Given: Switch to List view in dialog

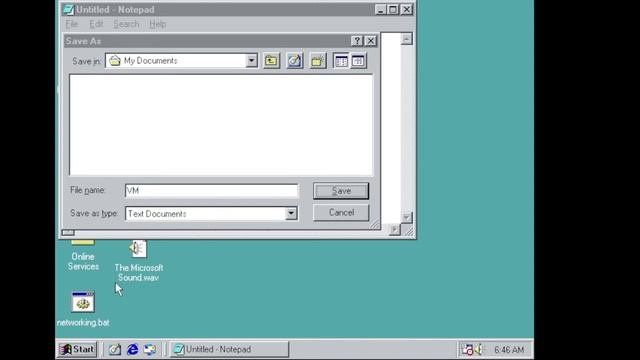Looking at the screenshot, I should (x=341, y=61).
